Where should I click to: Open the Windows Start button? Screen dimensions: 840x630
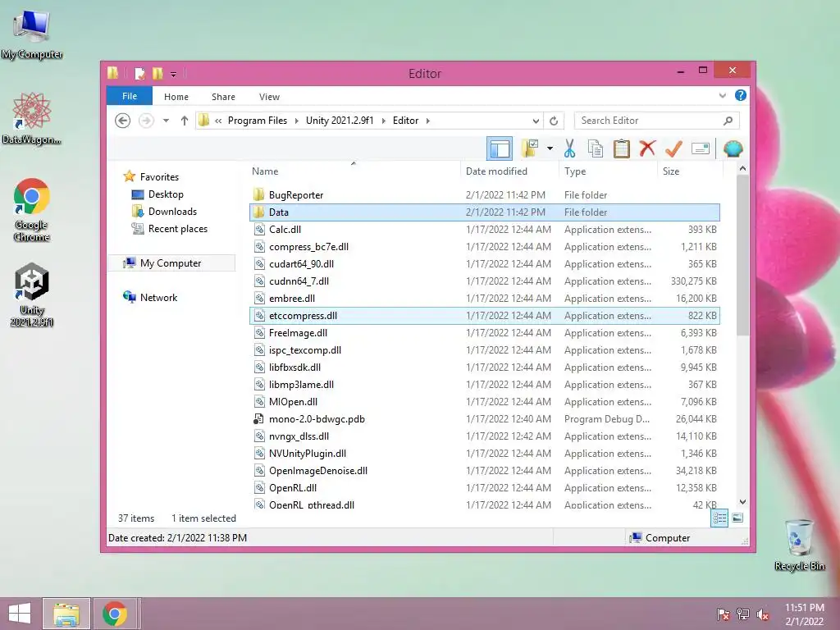point(20,614)
